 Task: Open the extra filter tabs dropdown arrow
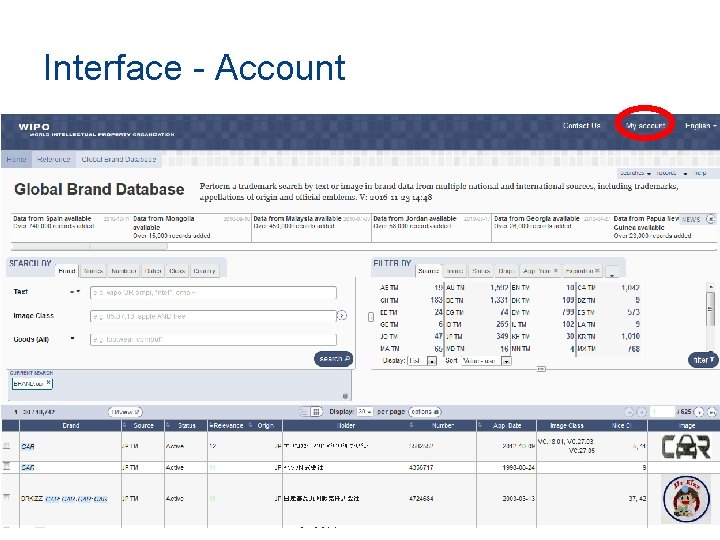tap(612, 272)
